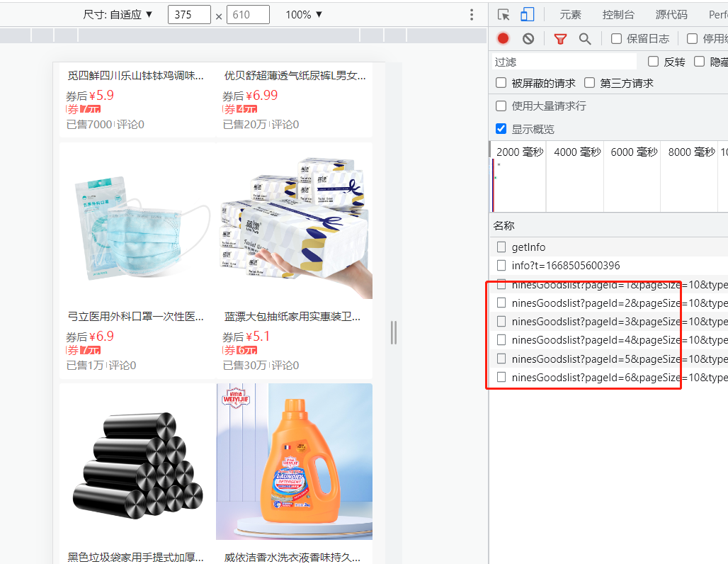The height and width of the screenshot is (564, 728).
Task: Click the width field showing 375
Action: tap(189, 15)
